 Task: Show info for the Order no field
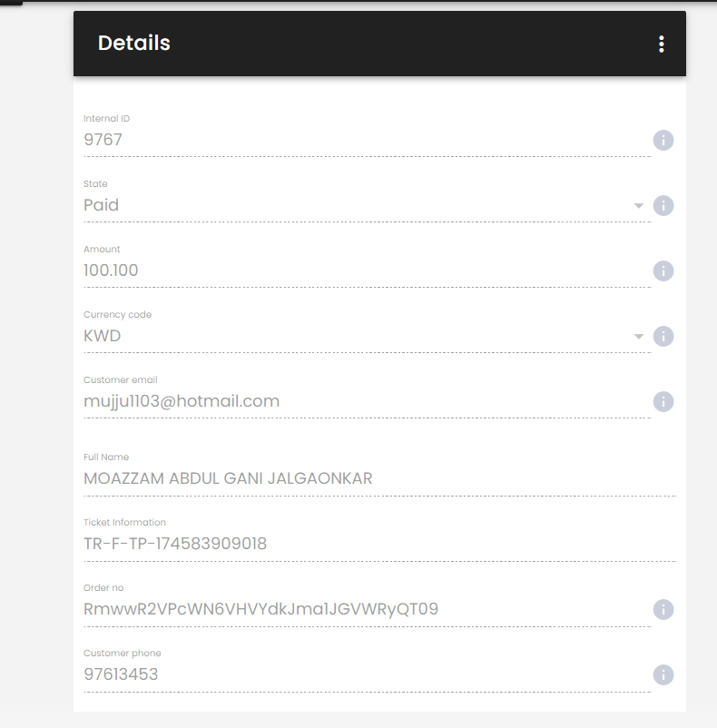click(x=663, y=610)
